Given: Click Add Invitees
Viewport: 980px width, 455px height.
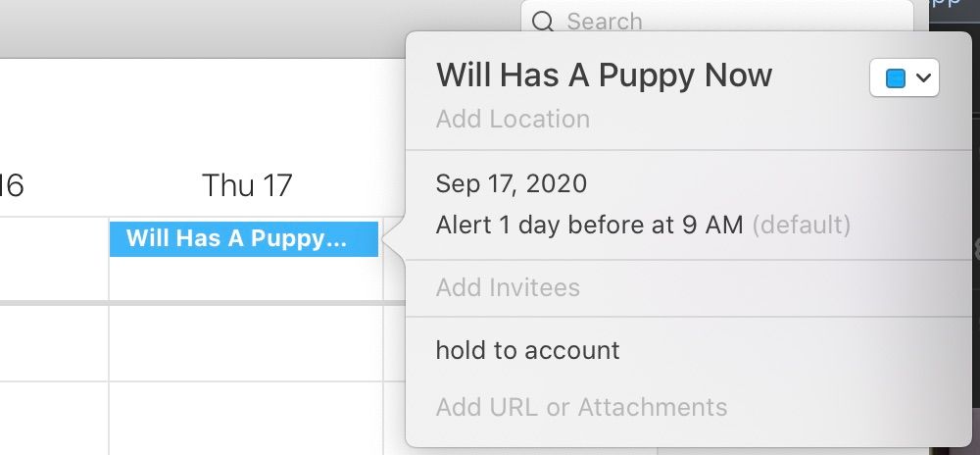Looking at the screenshot, I should tap(508, 288).
